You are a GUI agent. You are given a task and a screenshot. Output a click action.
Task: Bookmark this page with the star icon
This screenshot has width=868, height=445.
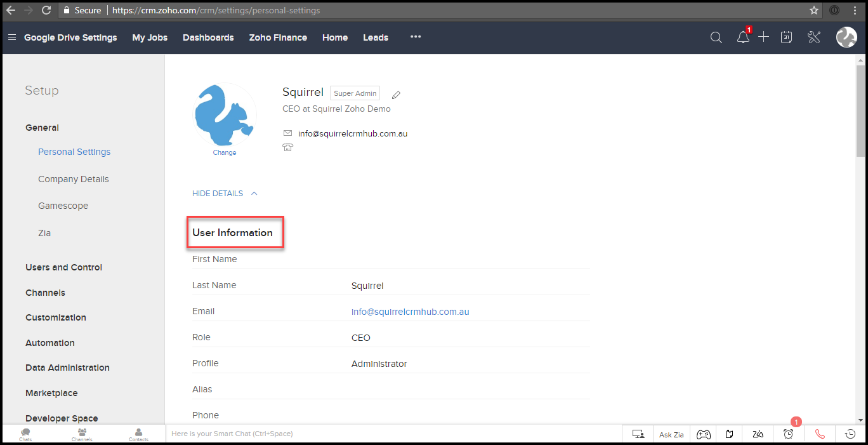tap(814, 10)
